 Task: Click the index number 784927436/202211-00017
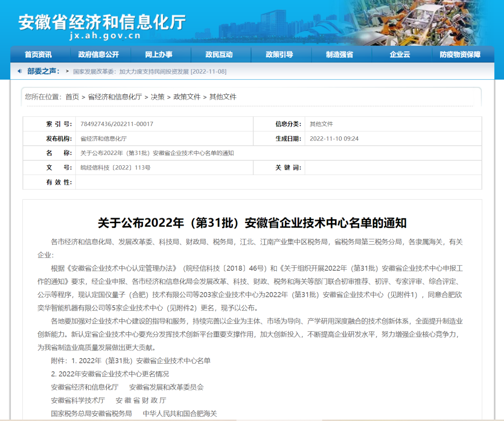pos(117,124)
